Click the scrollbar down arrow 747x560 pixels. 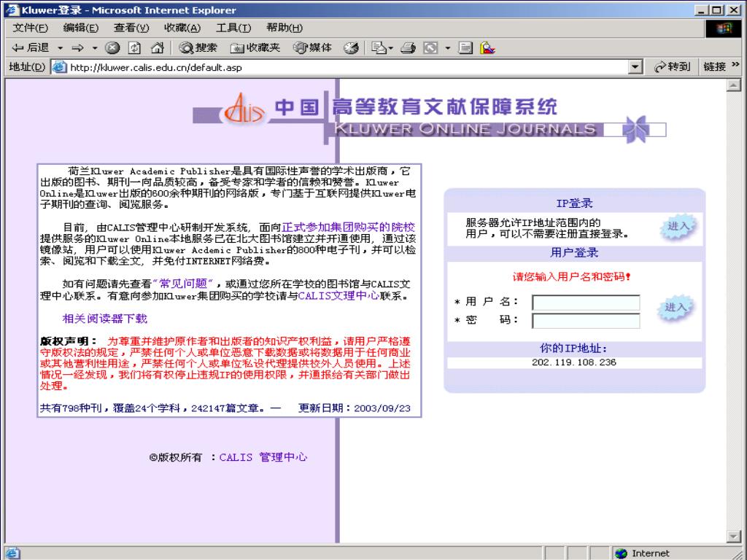[733, 536]
